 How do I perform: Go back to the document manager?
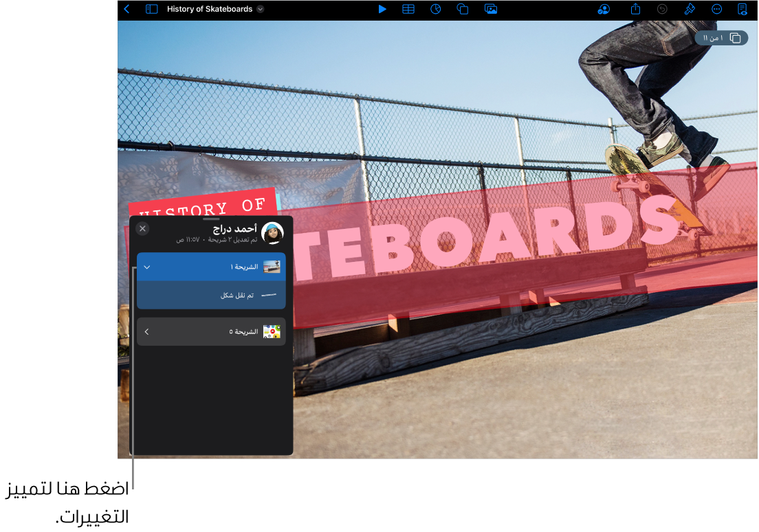tap(126, 9)
